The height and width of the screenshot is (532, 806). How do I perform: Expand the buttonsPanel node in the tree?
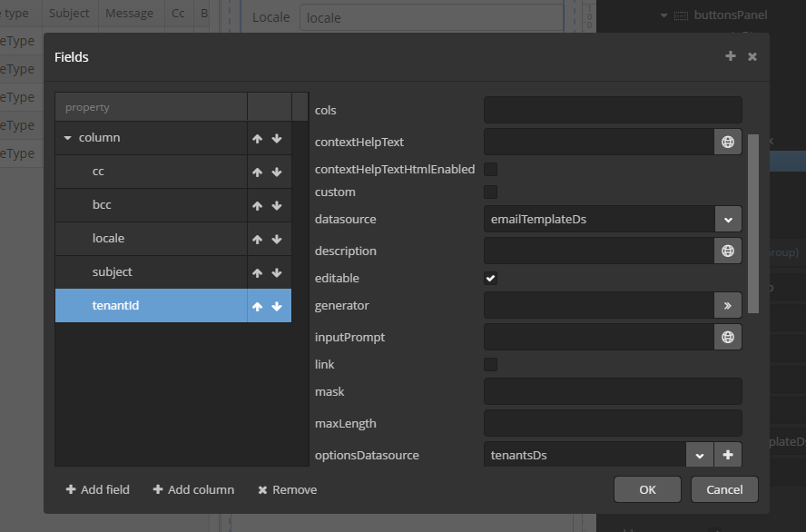tap(663, 15)
